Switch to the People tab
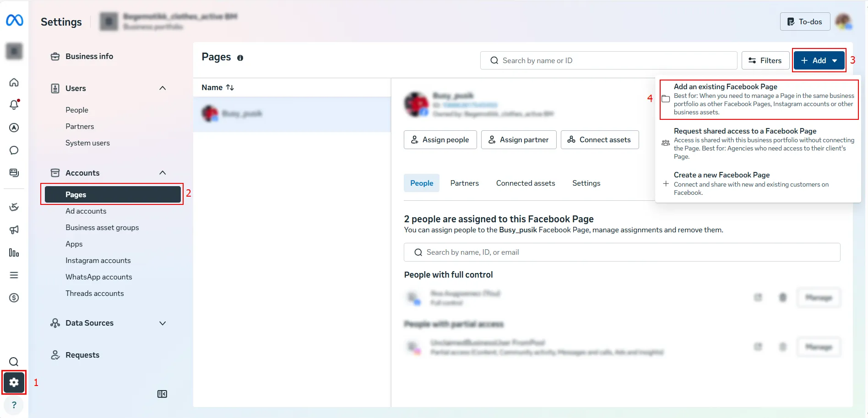This screenshot has width=868, height=418. 422,183
